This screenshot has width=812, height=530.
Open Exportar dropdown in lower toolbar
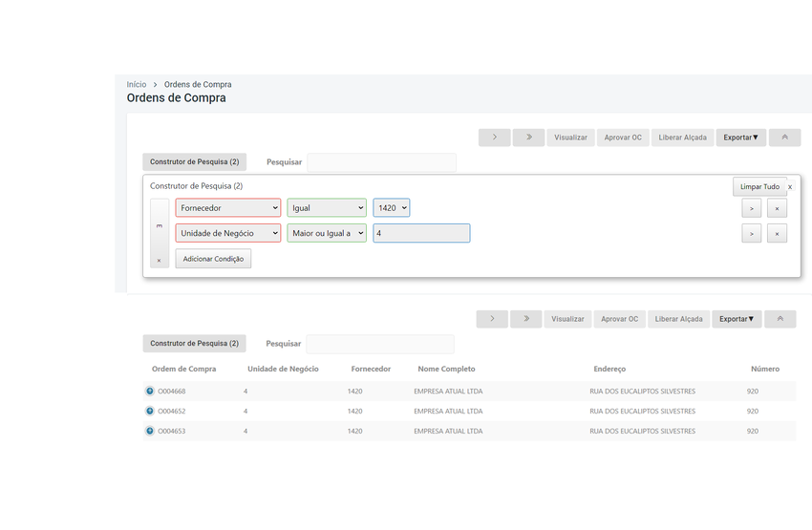pyautogui.click(x=737, y=319)
